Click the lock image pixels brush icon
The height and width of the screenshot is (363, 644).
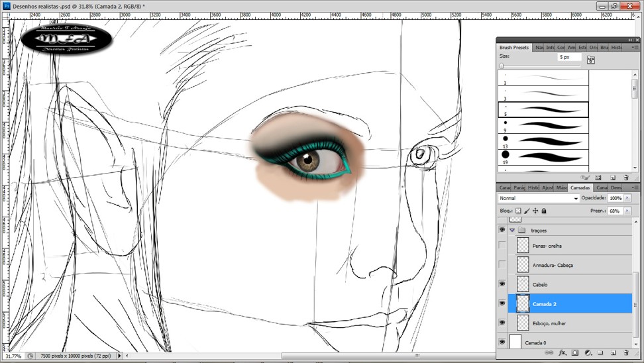[527, 211]
